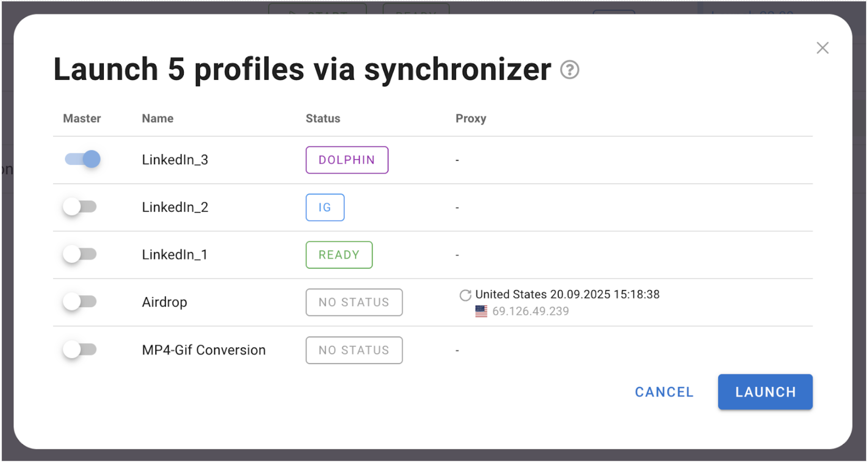Image resolution: width=868 pixels, height=462 pixels.
Task: Select the LinkedIn_3 profile name
Action: 175,160
